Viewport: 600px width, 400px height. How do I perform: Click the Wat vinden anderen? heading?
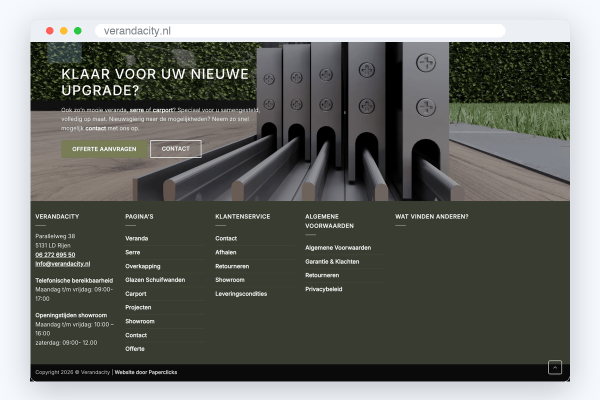point(432,217)
